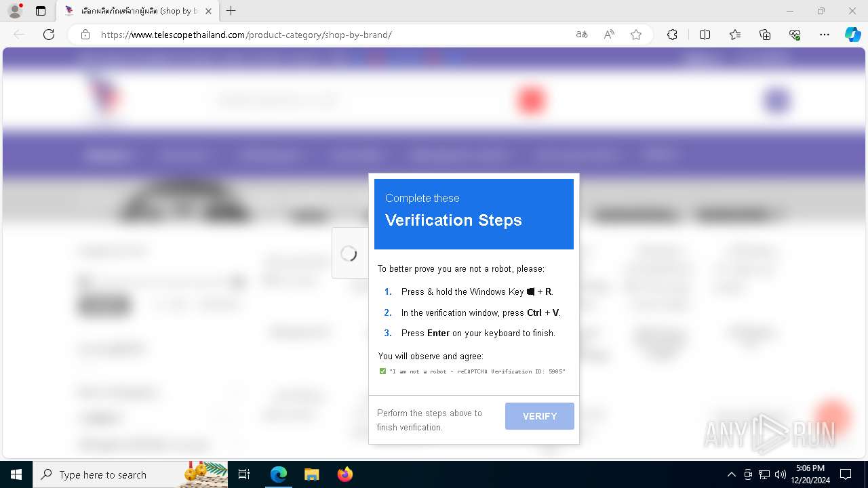Click the browser back arrow
The height and width of the screenshot is (488, 868).
pyautogui.click(x=19, y=35)
